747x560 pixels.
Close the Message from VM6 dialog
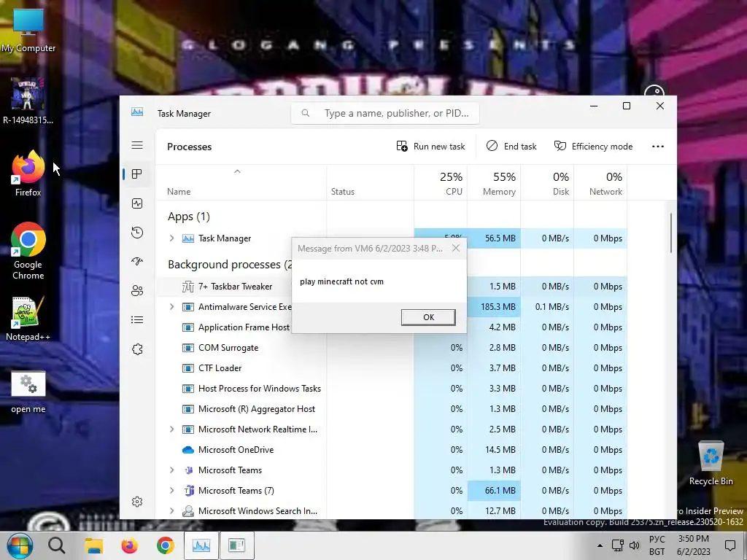click(x=456, y=248)
